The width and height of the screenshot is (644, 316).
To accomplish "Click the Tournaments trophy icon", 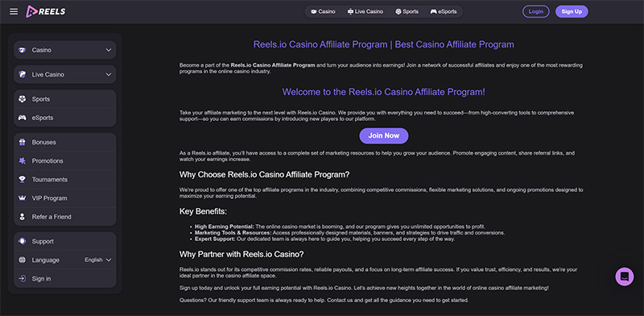I will (23, 180).
